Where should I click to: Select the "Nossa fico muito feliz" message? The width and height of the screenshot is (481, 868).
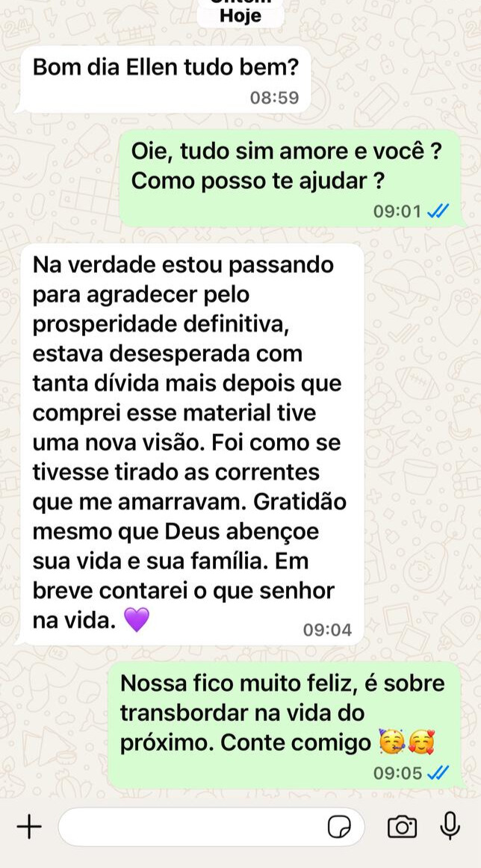pos(285,725)
